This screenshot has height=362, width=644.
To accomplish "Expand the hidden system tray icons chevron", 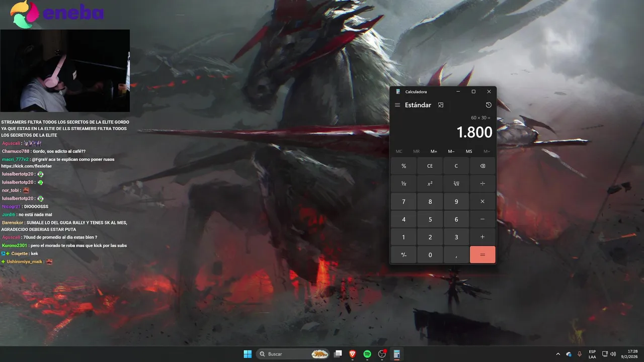I will 557,354.
